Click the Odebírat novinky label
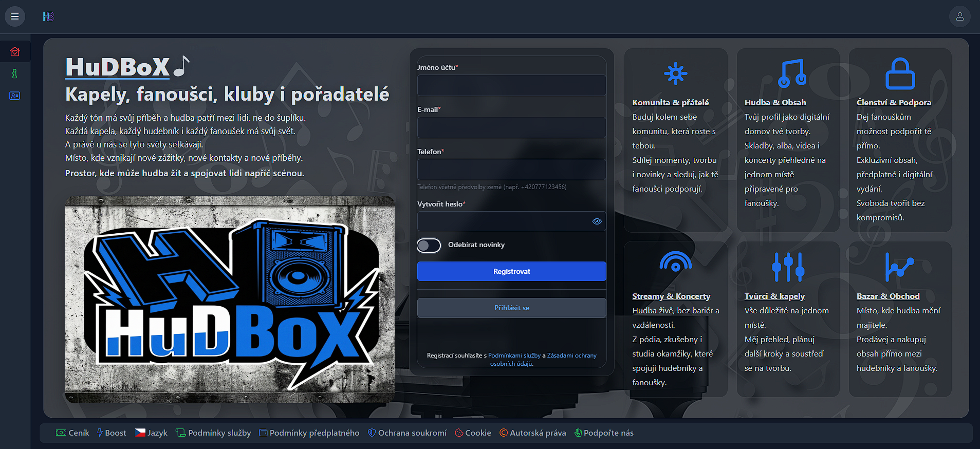 click(476, 245)
